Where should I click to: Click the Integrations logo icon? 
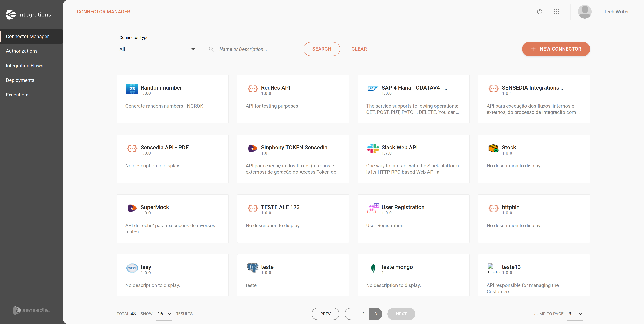pyautogui.click(x=11, y=14)
